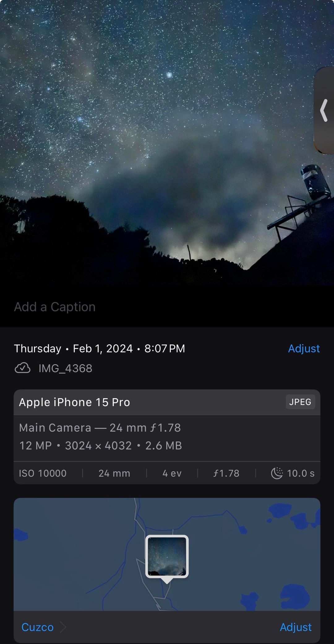
Task: Tap the iCloud sync status icon
Action: coord(23,368)
